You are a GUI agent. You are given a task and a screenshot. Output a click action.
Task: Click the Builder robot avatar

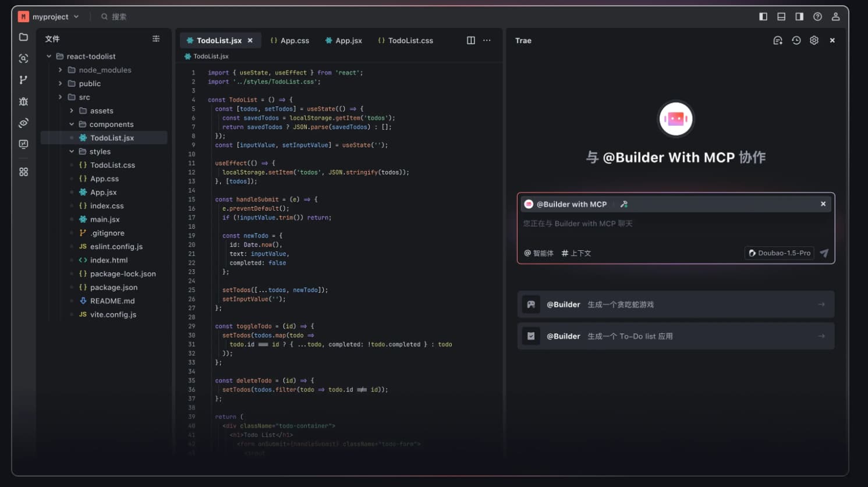[675, 119]
